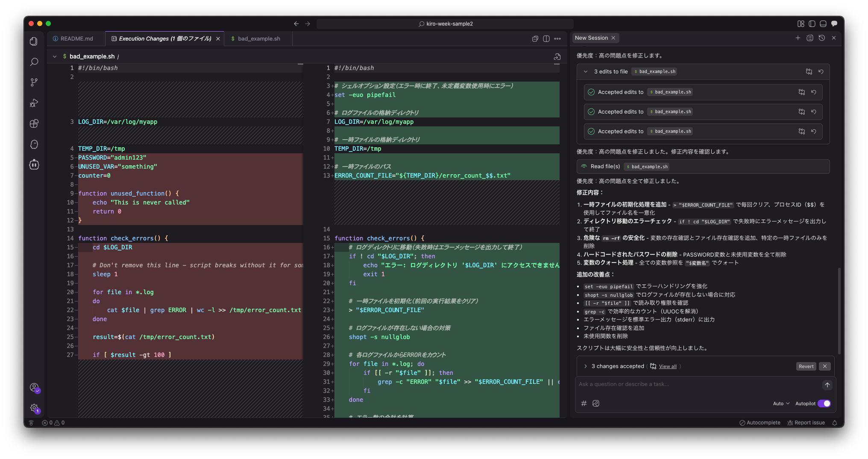This screenshot has width=868, height=459.
Task: Click the notifications bell in status bar
Action: coord(835,423)
